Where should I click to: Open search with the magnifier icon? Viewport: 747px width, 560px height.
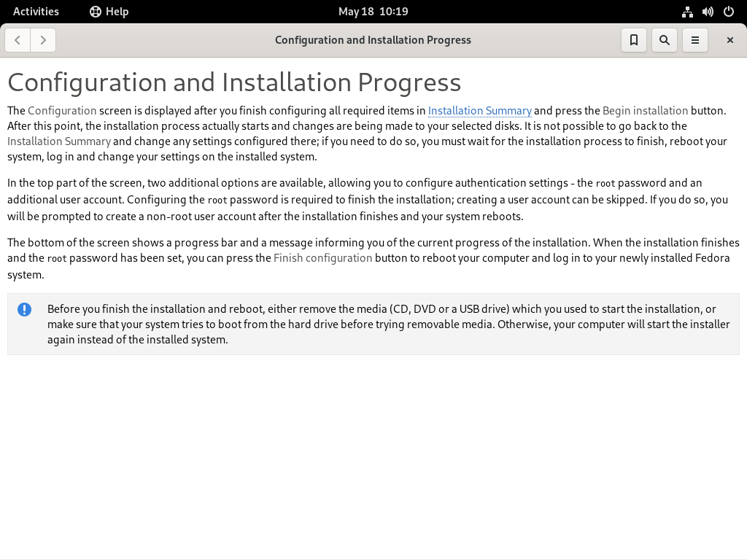point(664,40)
